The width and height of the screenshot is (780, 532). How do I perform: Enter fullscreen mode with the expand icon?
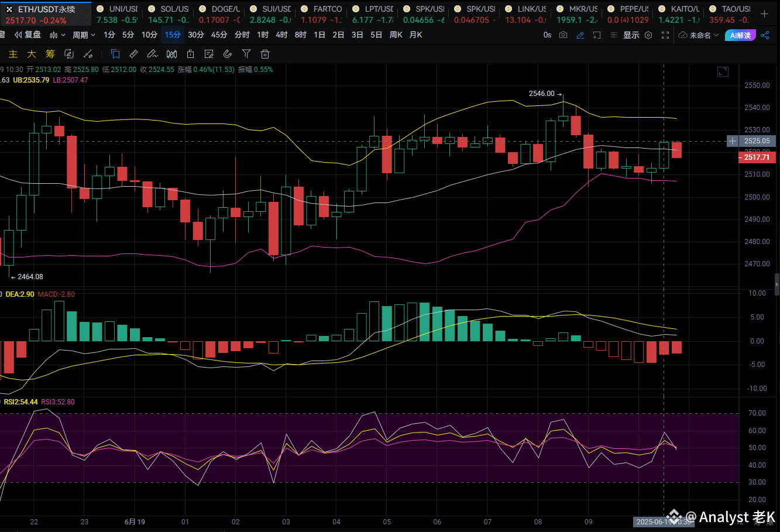(x=665, y=35)
